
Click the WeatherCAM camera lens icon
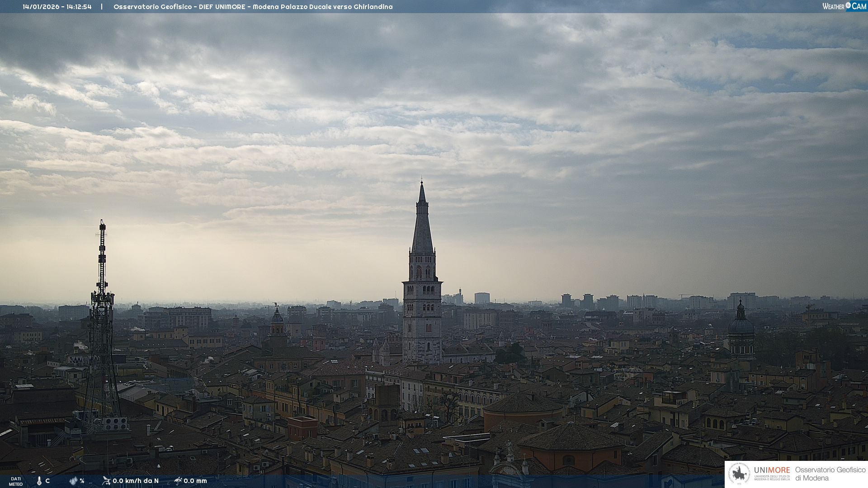point(848,6)
